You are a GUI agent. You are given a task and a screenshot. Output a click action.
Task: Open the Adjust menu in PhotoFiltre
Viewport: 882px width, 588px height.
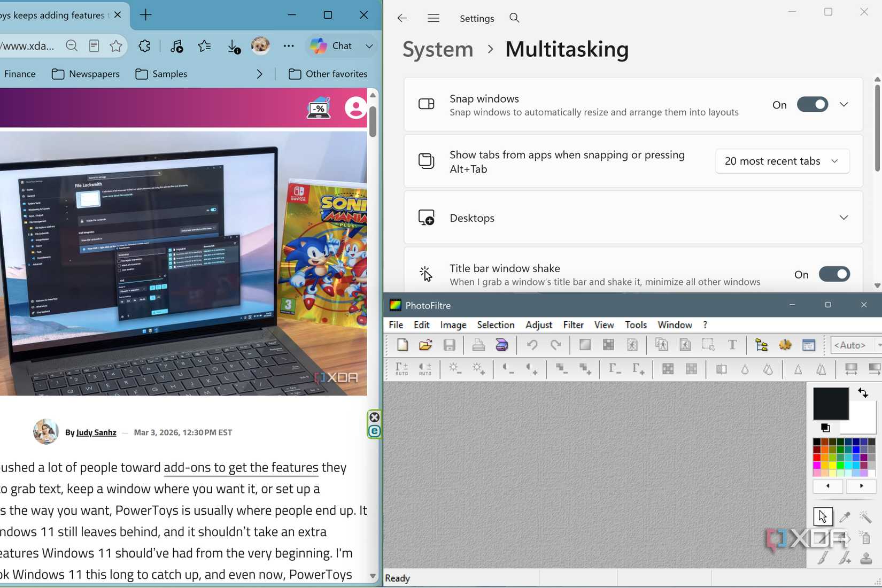539,325
